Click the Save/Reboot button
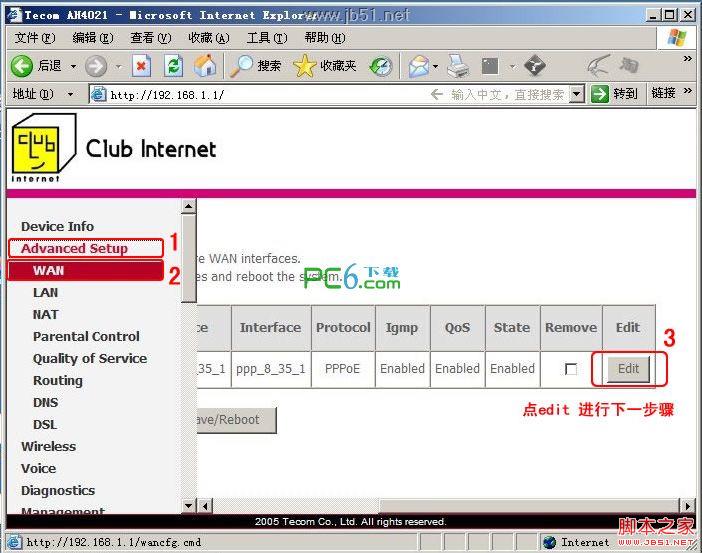Viewport: 702px width, 553px height. (236, 420)
